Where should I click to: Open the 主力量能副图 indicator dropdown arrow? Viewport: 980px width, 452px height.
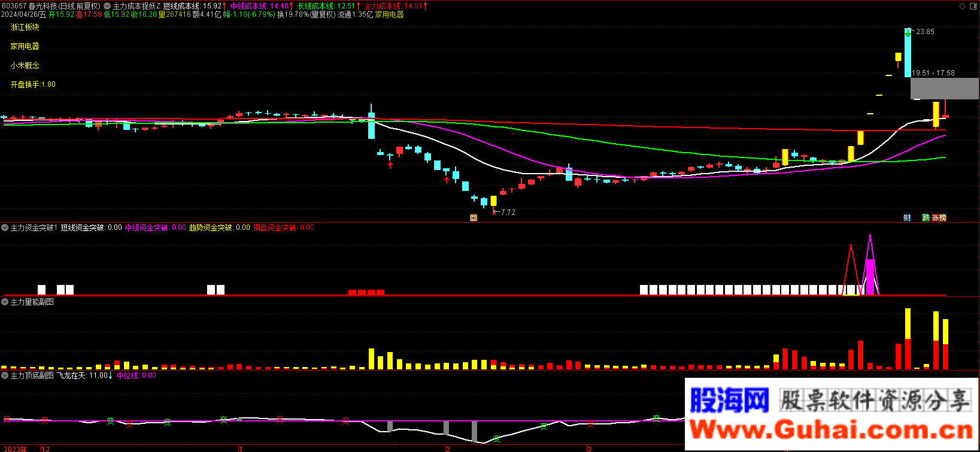tap(5, 302)
